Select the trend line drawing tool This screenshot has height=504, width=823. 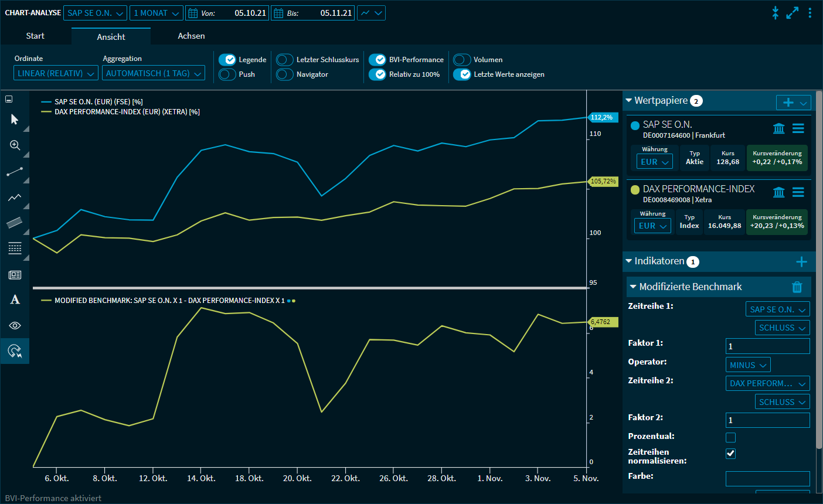tap(15, 172)
